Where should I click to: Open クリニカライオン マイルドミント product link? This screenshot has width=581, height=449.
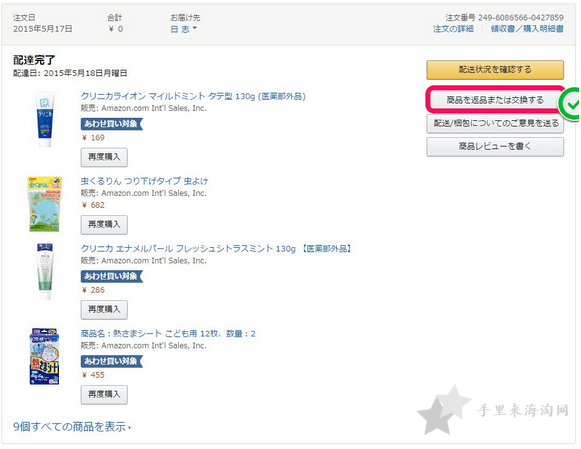(x=193, y=96)
